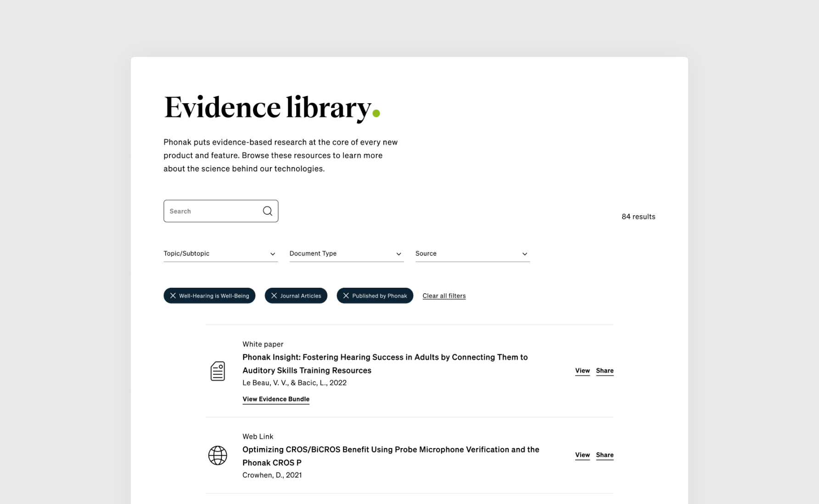Click author line Crowhen, D., 2021

click(x=272, y=475)
